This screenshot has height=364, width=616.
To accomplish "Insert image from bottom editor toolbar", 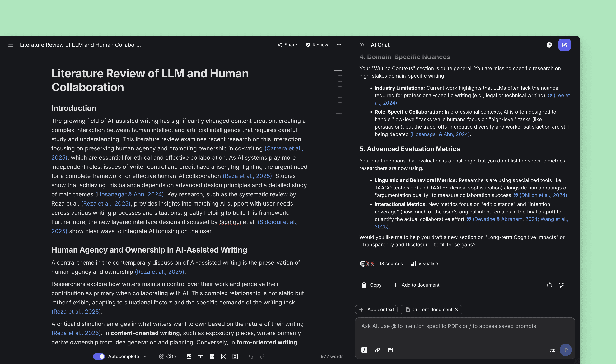I will coord(189,356).
